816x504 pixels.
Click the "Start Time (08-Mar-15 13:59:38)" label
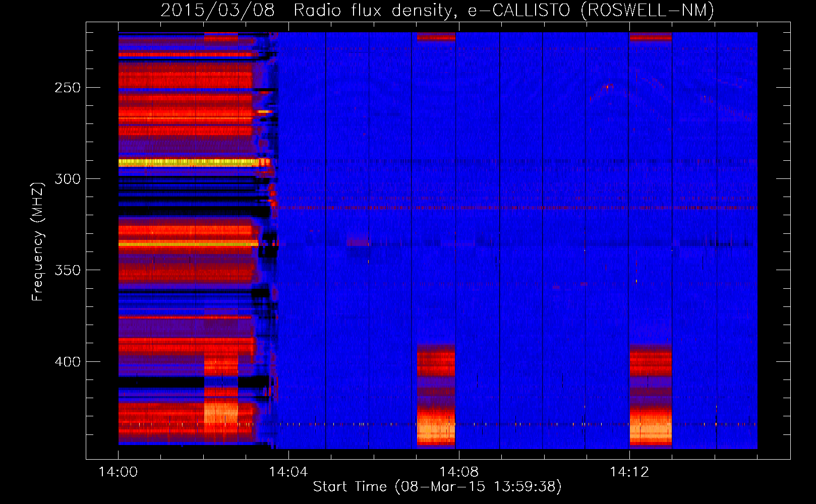tap(437, 486)
